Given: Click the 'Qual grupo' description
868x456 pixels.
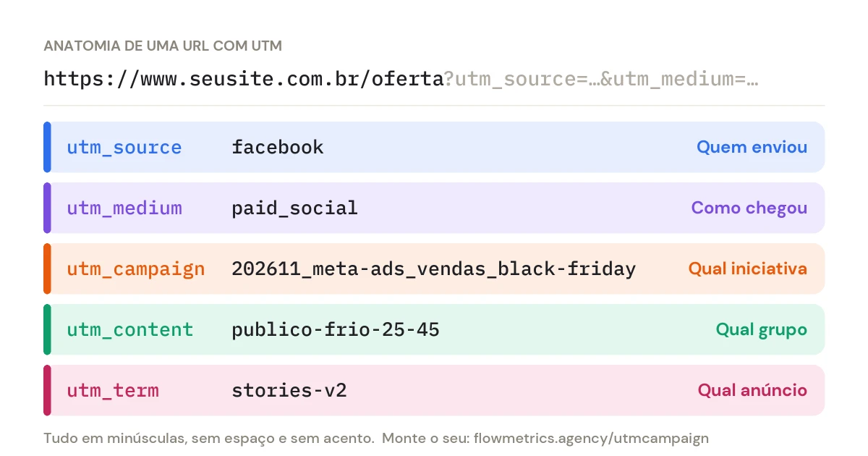Looking at the screenshot, I should [761, 329].
